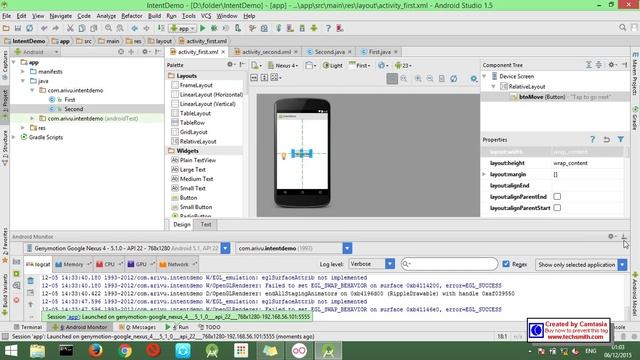The height and width of the screenshot is (360, 640).
Task: Open the TODO tool window
Action: 209,327
